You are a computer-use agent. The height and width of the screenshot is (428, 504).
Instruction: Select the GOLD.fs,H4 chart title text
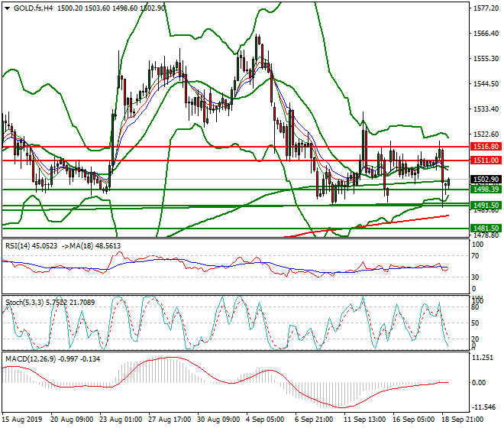click(33, 8)
